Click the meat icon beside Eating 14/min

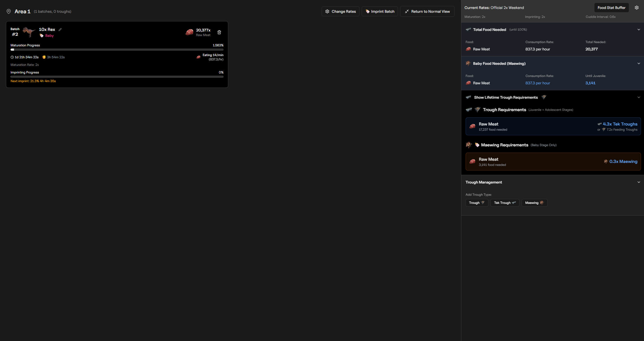coord(198,57)
